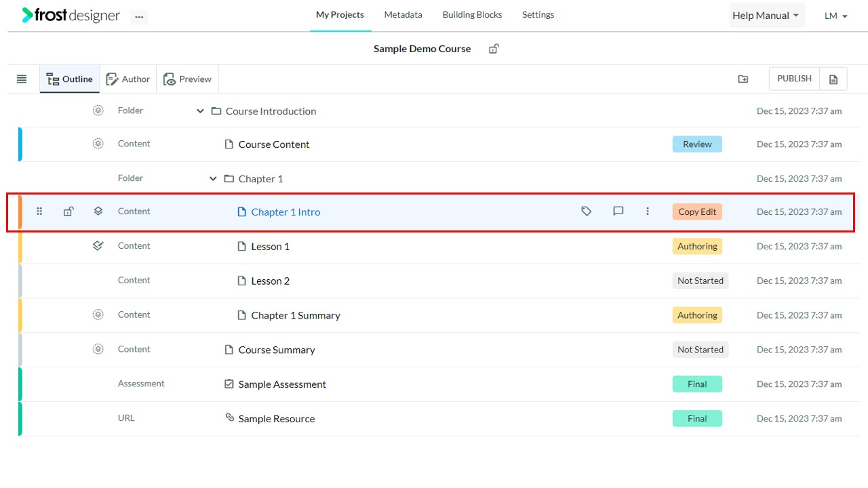Click the layers icon on Chapter 1 Intro row
This screenshot has width=868, height=488.
(x=98, y=211)
